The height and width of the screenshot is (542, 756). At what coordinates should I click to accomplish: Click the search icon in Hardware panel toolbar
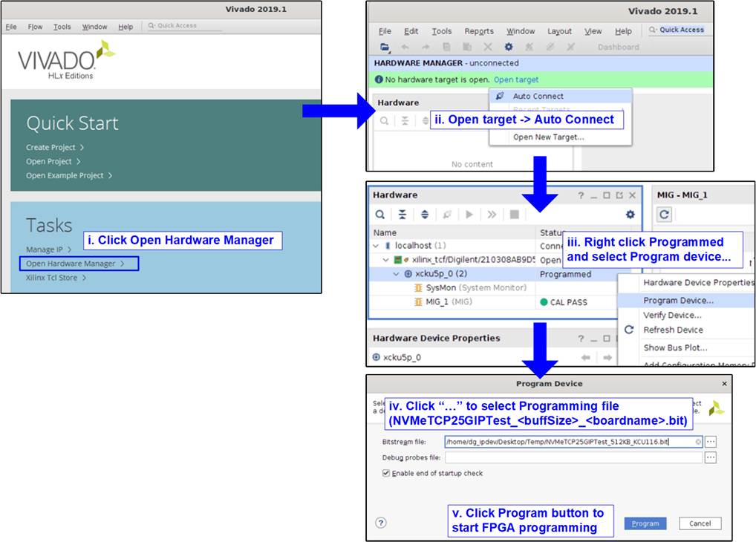coord(380,215)
